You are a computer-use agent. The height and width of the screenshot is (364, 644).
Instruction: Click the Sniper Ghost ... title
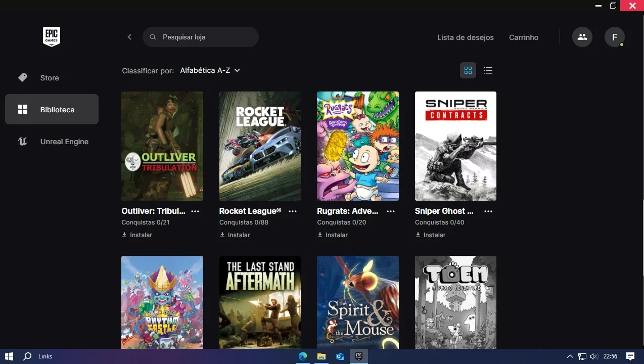click(x=444, y=211)
